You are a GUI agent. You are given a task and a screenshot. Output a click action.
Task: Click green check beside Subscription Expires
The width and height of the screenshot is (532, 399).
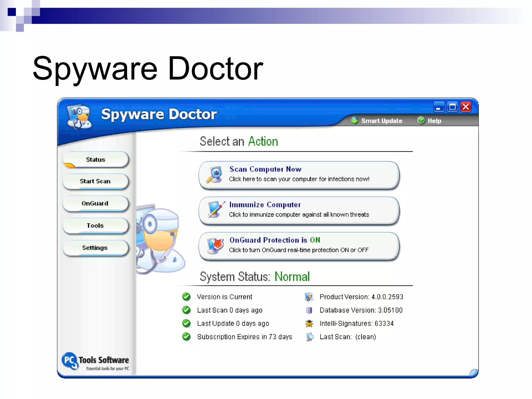coord(186,337)
